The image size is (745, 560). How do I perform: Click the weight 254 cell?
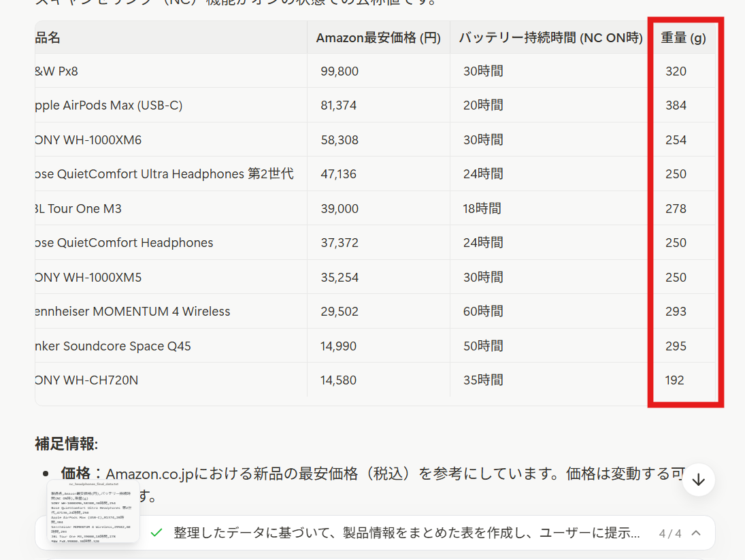click(676, 140)
